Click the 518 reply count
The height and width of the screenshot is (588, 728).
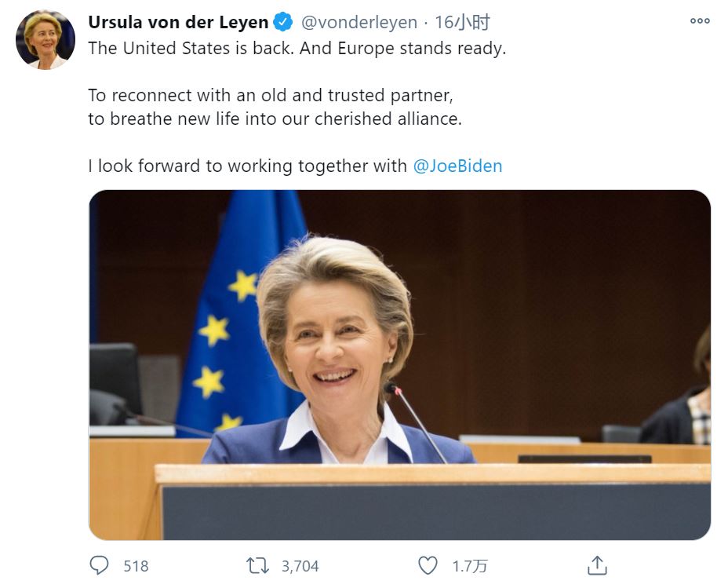click(136, 566)
